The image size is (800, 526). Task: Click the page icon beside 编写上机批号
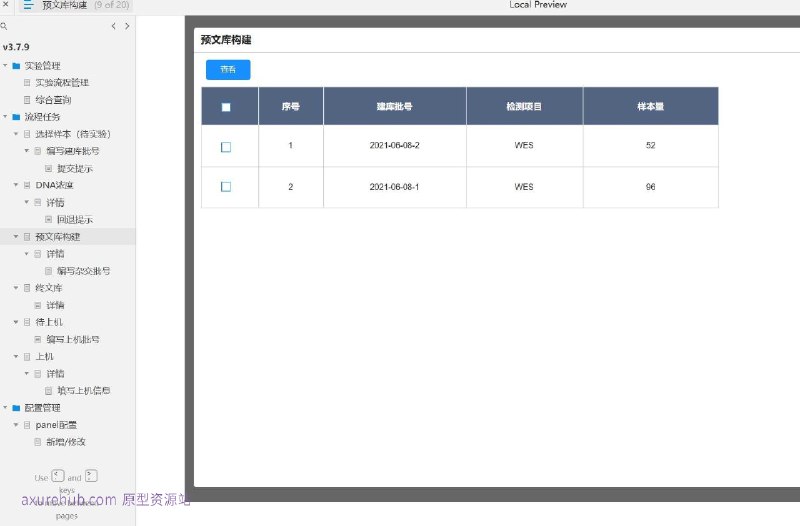38,339
